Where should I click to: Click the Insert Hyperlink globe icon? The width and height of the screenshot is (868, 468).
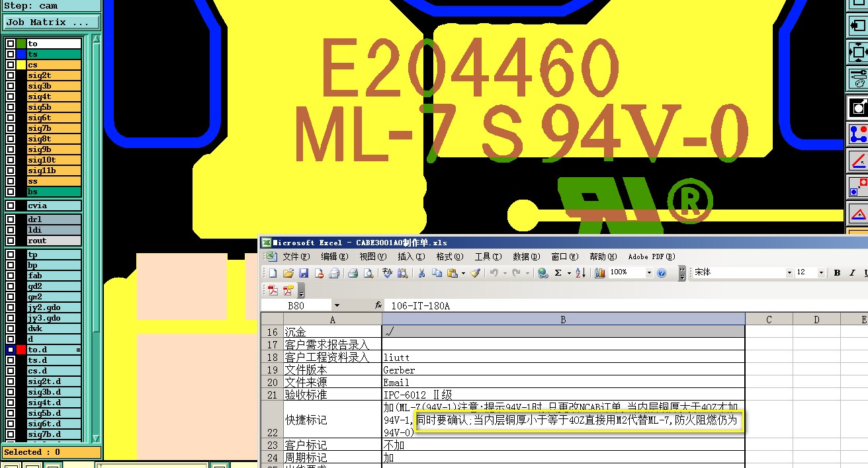(543, 273)
